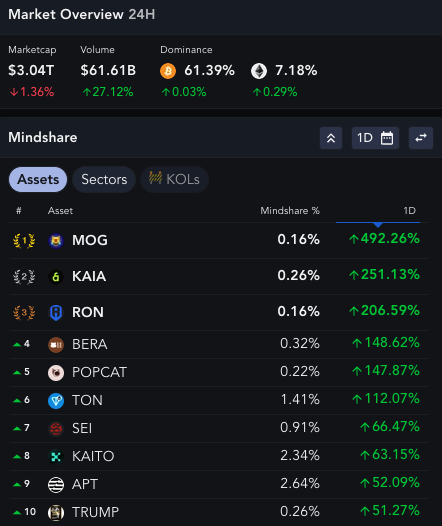442x526 pixels.
Task: Click the Bitcoin dominance icon
Action: (x=168, y=71)
